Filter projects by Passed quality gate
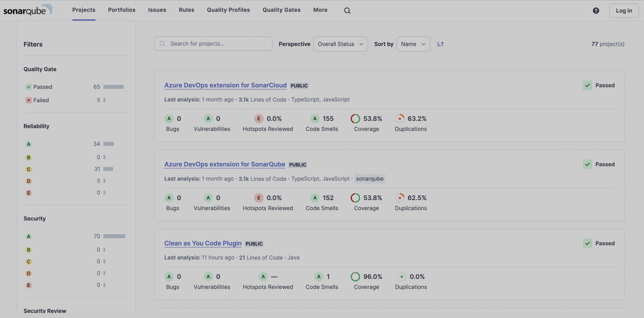Screen dimensions: 644x318 coord(43,87)
